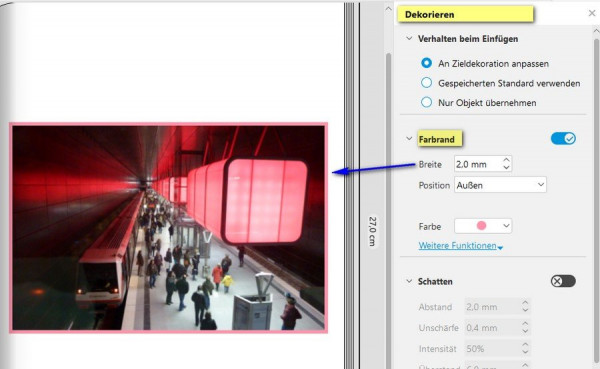The height and width of the screenshot is (369, 600).
Task: Collapse the Schatten section chevron
Action: tap(409, 281)
